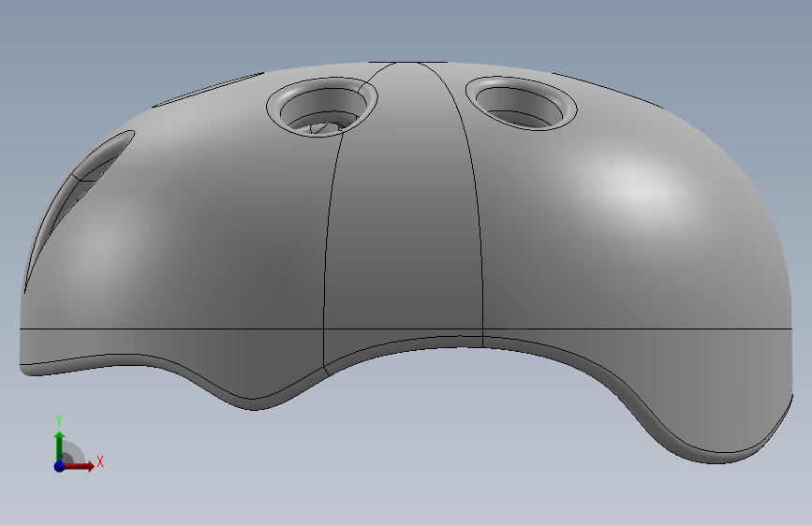
Task: Select the left countersunk hole on the model
Action: pos(321,108)
